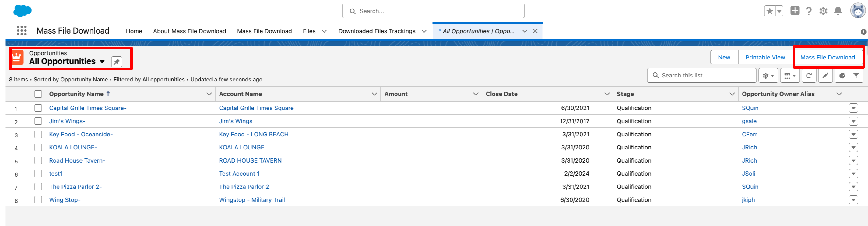The width and height of the screenshot is (868, 226).
Task: Open owner alias jkiph link
Action: pyautogui.click(x=748, y=200)
